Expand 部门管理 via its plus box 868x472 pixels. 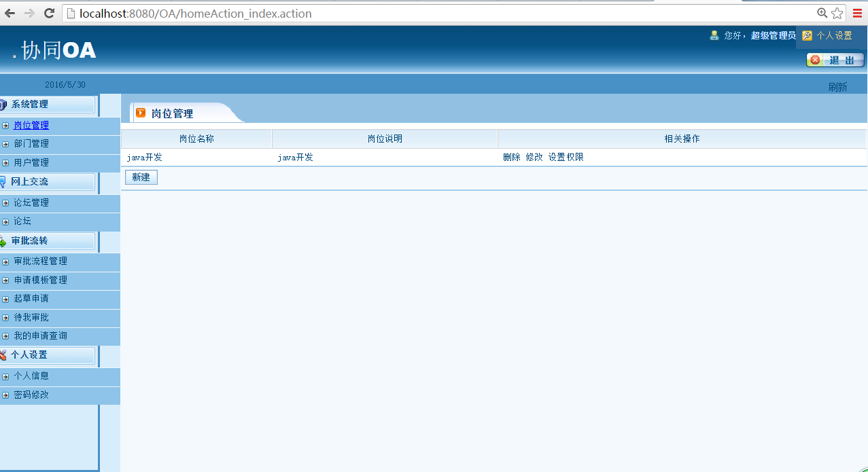click(x=6, y=143)
